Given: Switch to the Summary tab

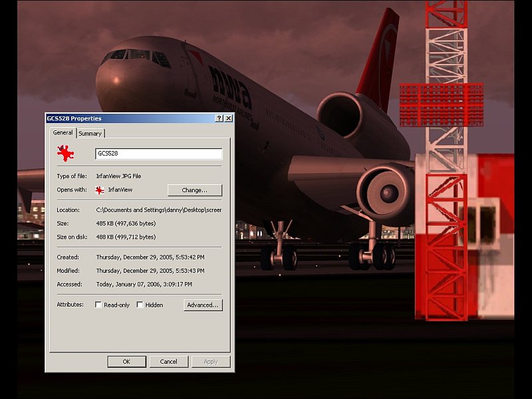Looking at the screenshot, I should [90, 134].
